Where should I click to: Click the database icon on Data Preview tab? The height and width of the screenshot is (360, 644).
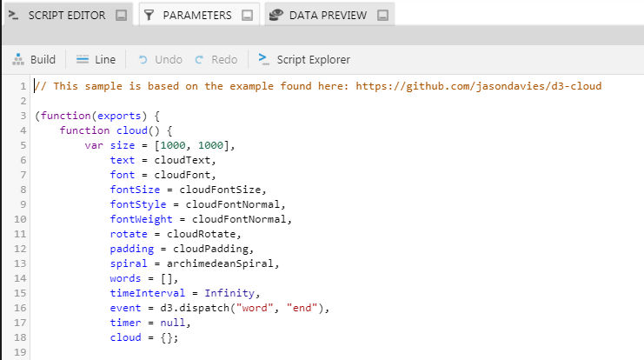[276, 16]
